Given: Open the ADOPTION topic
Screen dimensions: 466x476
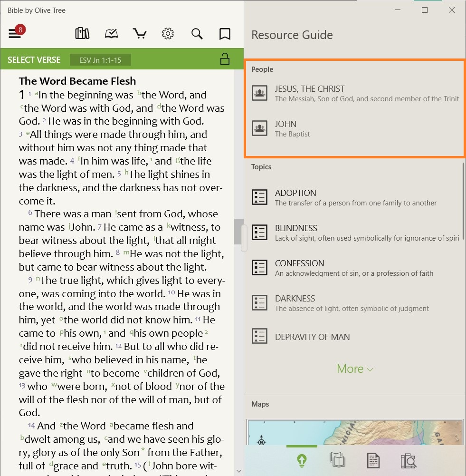Looking at the screenshot, I should (x=355, y=197).
